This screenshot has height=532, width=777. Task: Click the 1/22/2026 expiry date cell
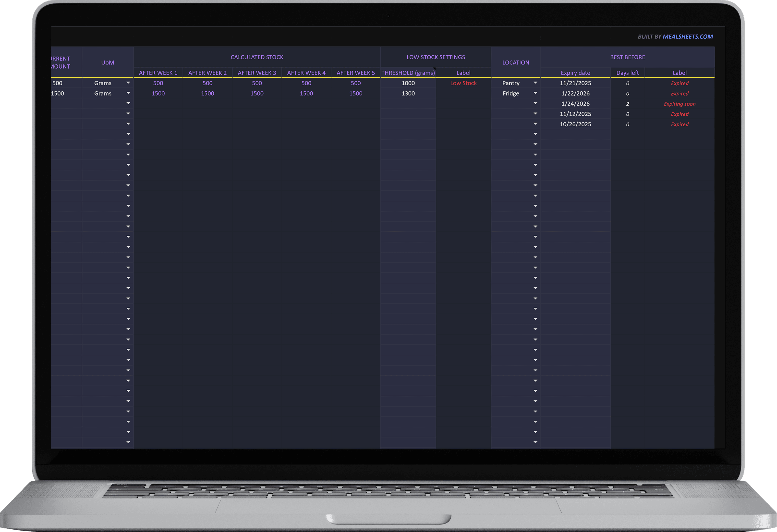click(575, 94)
